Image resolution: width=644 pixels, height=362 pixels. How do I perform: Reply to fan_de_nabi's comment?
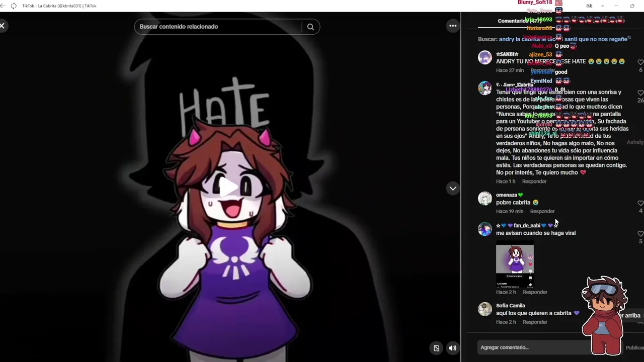[x=535, y=292]
